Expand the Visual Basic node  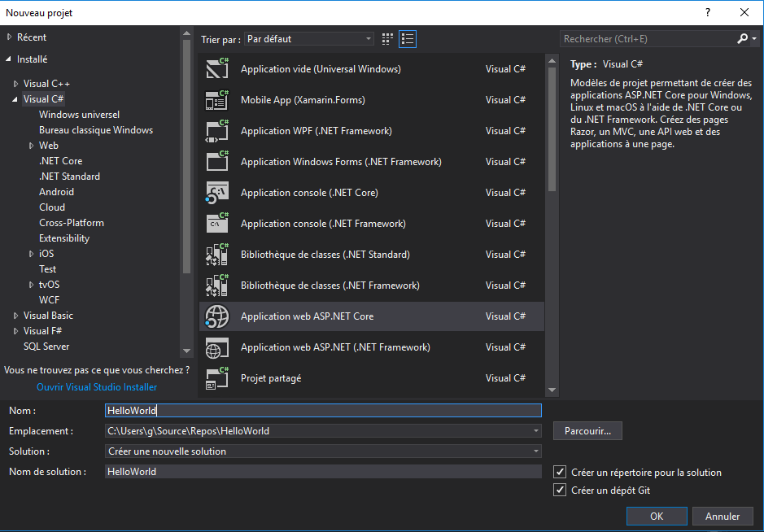16,315
